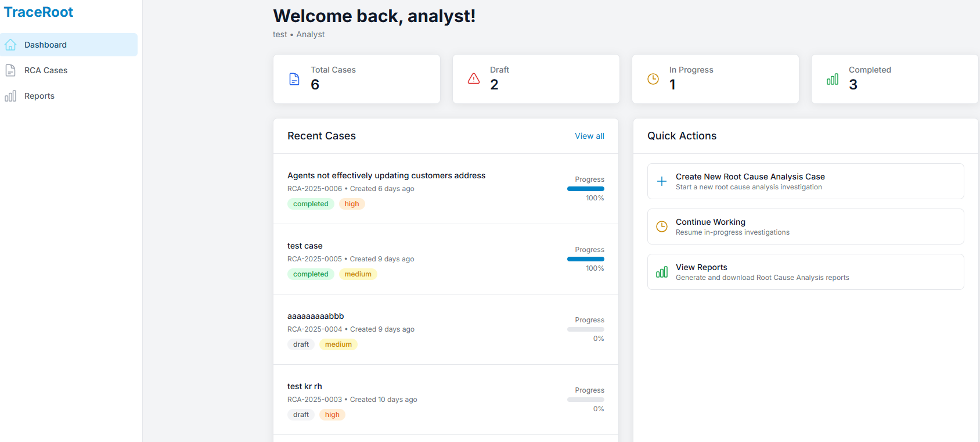The height and width of the screenshot is (442, 980).
Task: Click the Reports bar chart icon
Action: click(x=10, y=96)
